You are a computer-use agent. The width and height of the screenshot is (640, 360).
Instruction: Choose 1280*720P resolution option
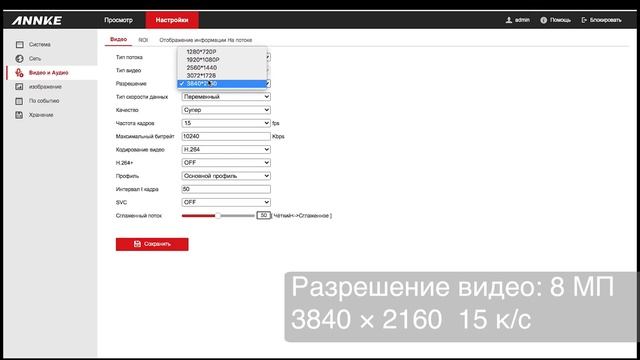click(222, 52)
